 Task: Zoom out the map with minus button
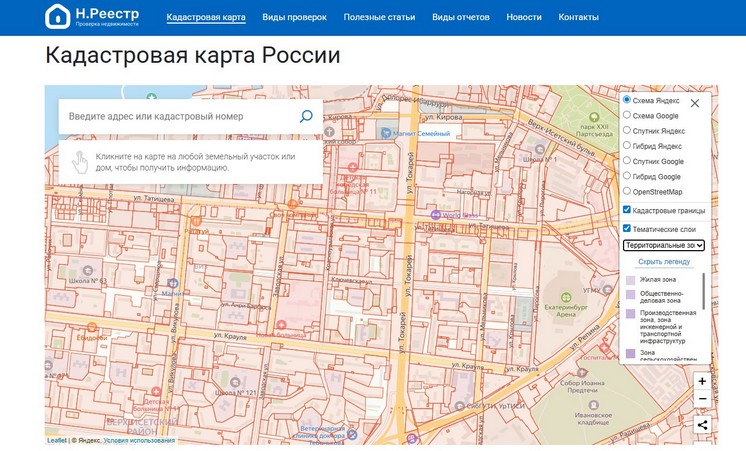(702, 399)
